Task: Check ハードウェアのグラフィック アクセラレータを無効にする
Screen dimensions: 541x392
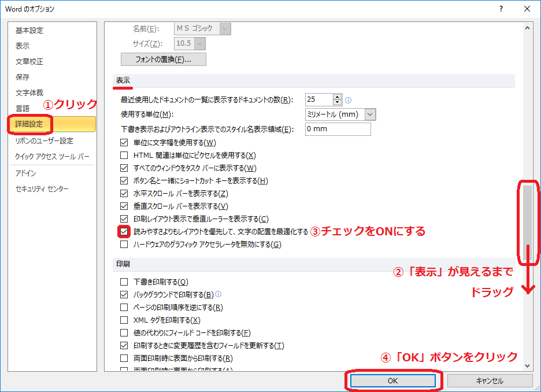Action: [x=124, y=245]
